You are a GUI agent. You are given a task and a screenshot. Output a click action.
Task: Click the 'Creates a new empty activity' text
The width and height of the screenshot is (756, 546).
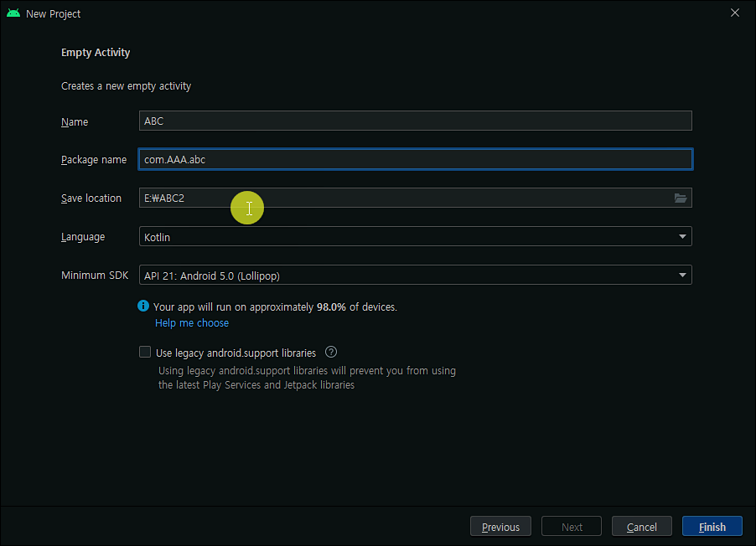(x=127, y=86)
